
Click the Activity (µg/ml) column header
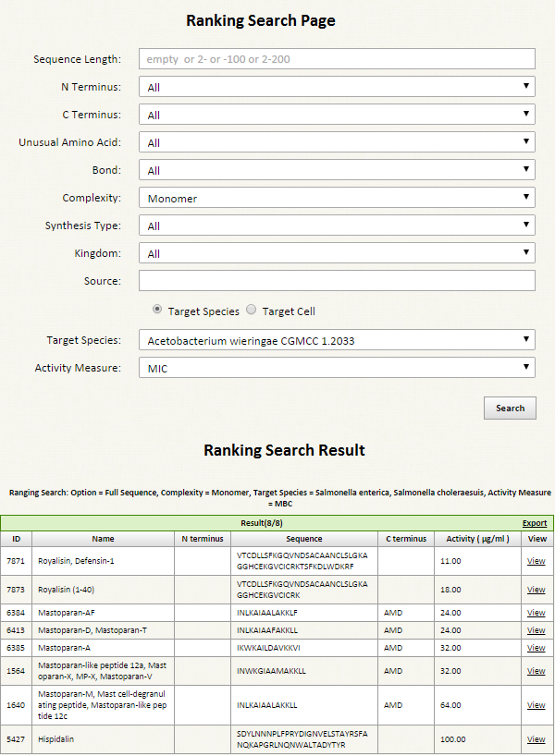(x=477, y=539)
